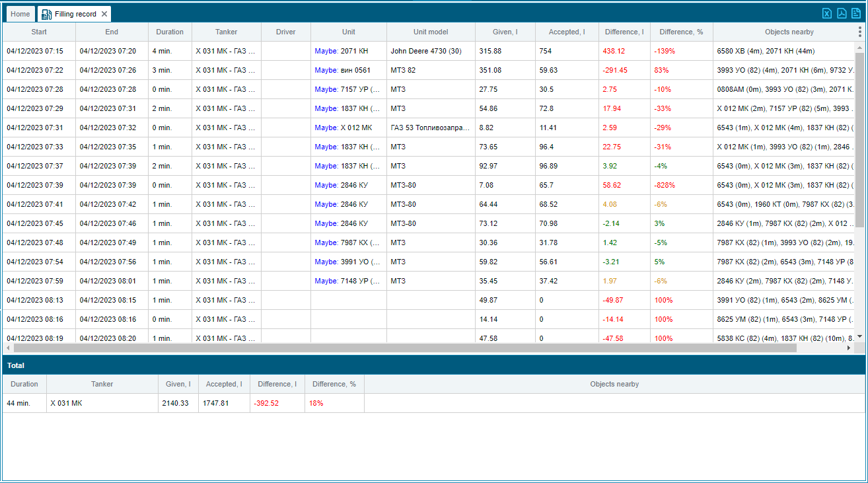Export the report to PDF
This screenshot has height=483, width=868.
[842, 13]
